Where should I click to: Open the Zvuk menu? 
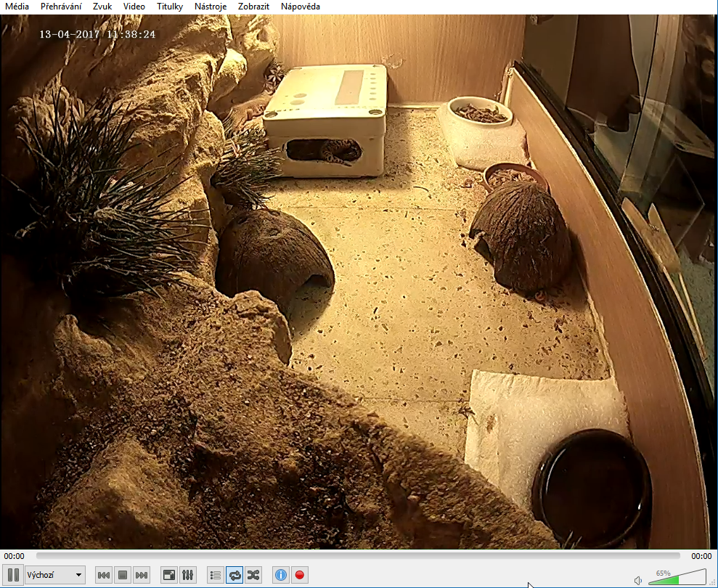coord(102,7)
